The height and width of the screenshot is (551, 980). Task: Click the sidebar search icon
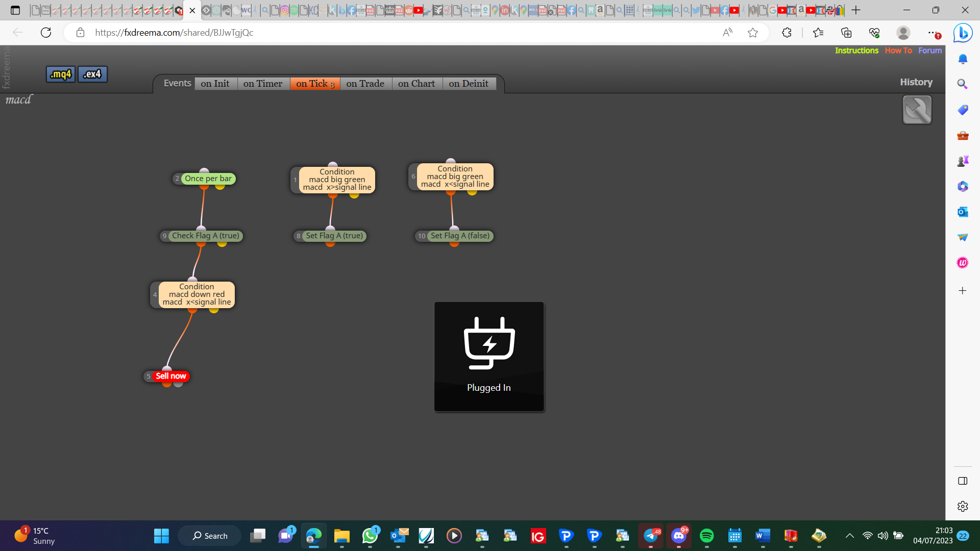click(963, 84)
